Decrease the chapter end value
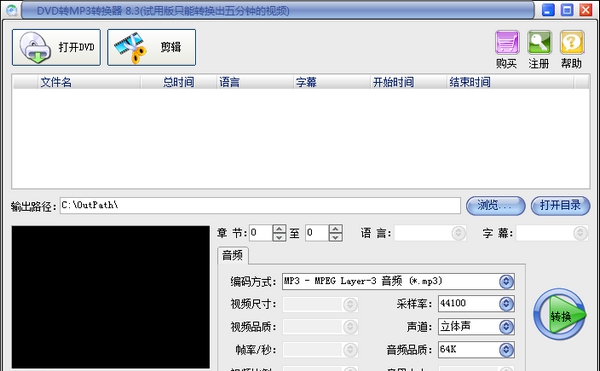Screen dimensions: 600x371 coord(336,237)
